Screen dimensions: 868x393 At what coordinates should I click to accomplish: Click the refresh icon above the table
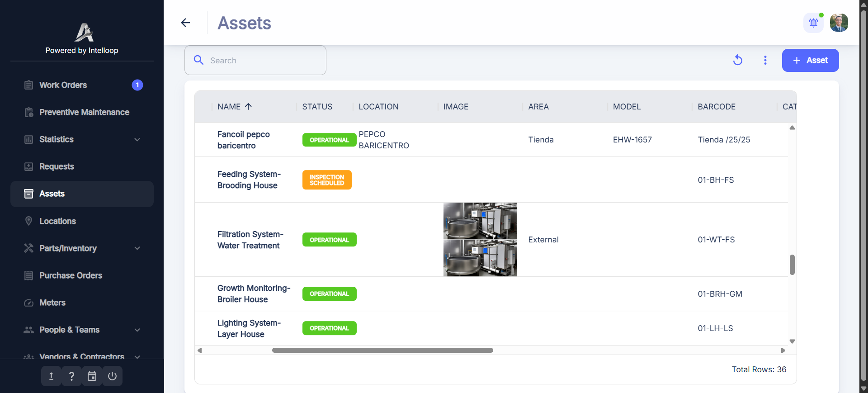click(738, 60)
